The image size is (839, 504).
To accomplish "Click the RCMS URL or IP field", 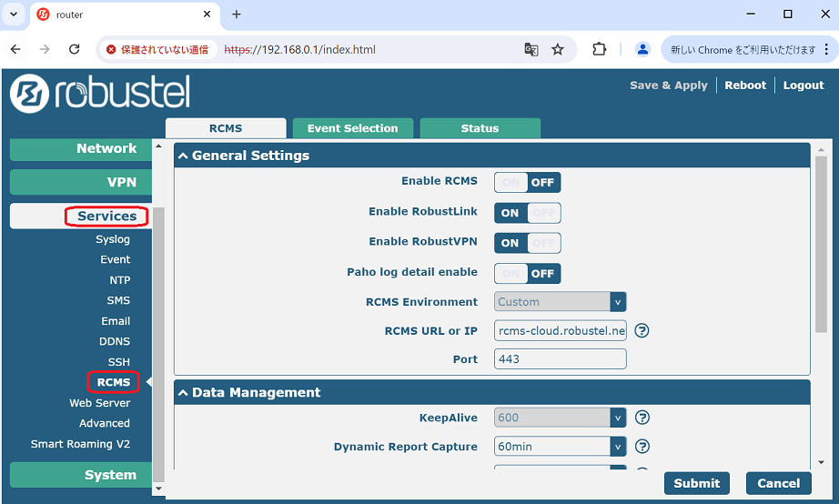I will click(x=561, y=330).
